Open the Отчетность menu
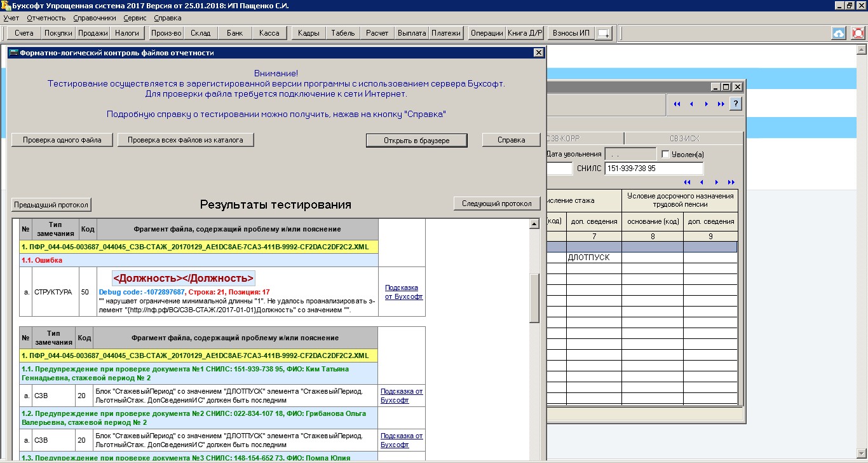Viewport: 868px width, 463px height. (x=46, y=18)
